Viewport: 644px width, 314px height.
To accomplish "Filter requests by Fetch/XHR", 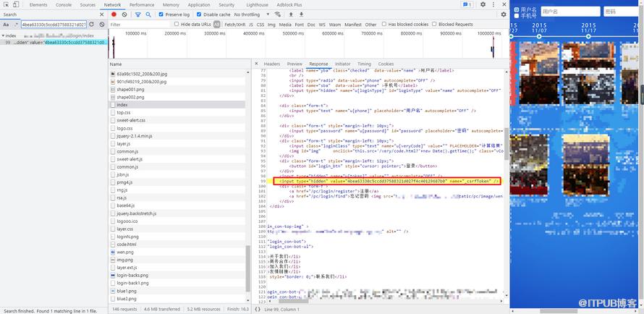I will [235, 25].
